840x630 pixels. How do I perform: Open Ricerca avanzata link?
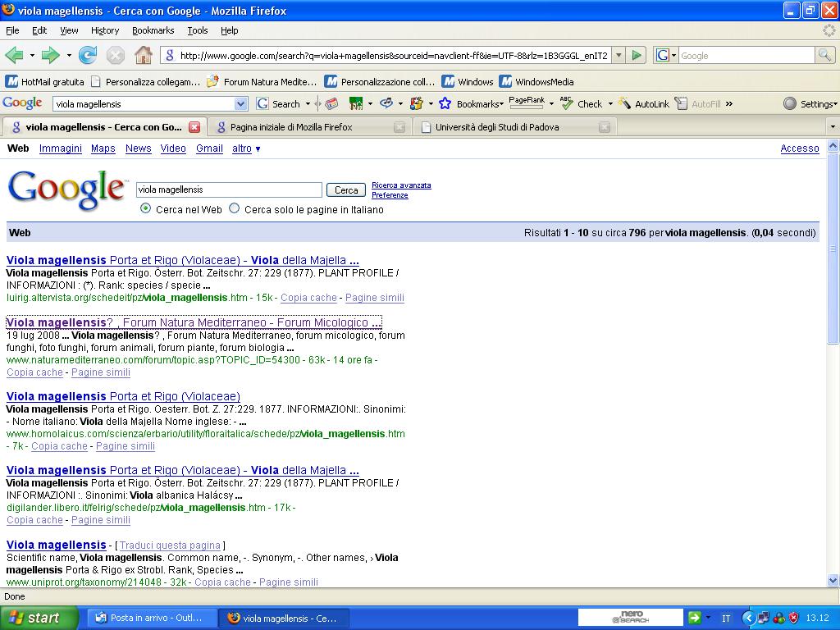[401, 185]
